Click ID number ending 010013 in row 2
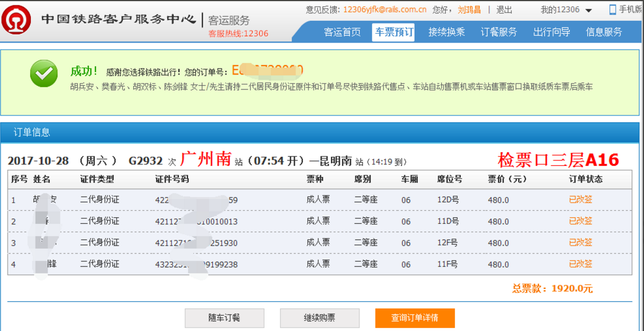Image resolution: width=644 pixels, height=331 pixels. pos(196,222)
